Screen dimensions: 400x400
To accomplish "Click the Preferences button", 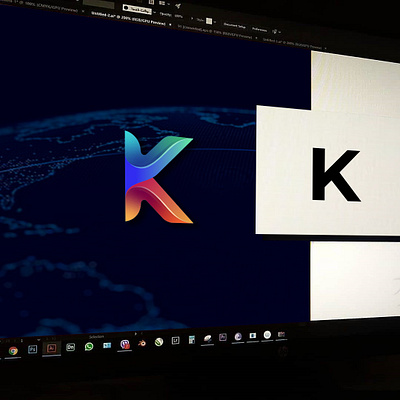I will pos(259,29).
